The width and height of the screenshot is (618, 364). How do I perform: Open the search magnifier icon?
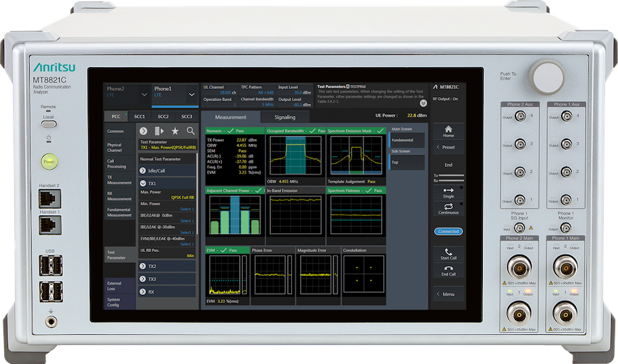point(190,130)
